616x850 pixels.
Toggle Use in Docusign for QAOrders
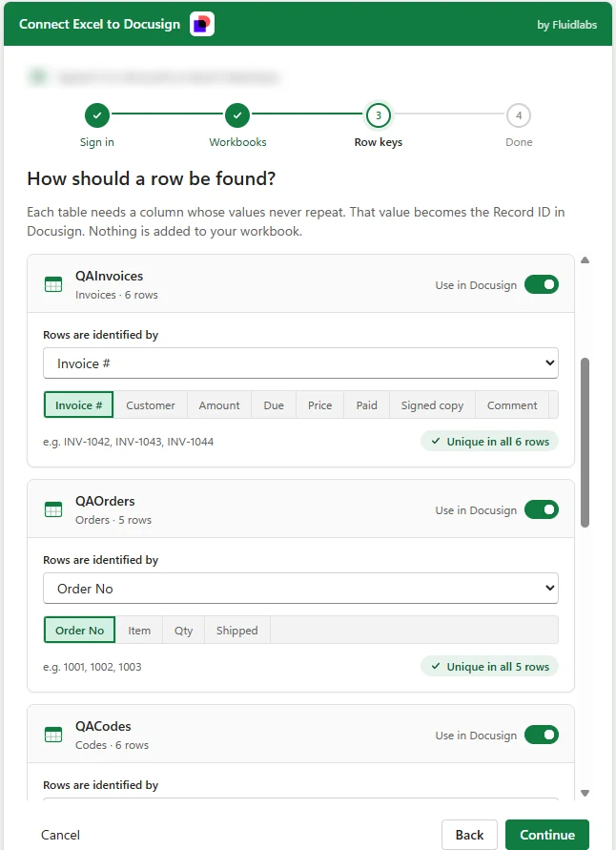coord(542,509)
